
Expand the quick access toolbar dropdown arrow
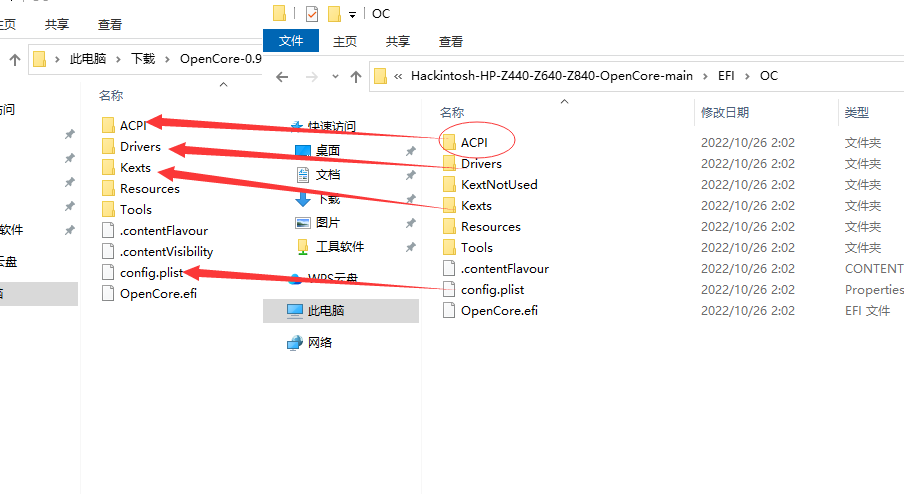coord(352,14)
